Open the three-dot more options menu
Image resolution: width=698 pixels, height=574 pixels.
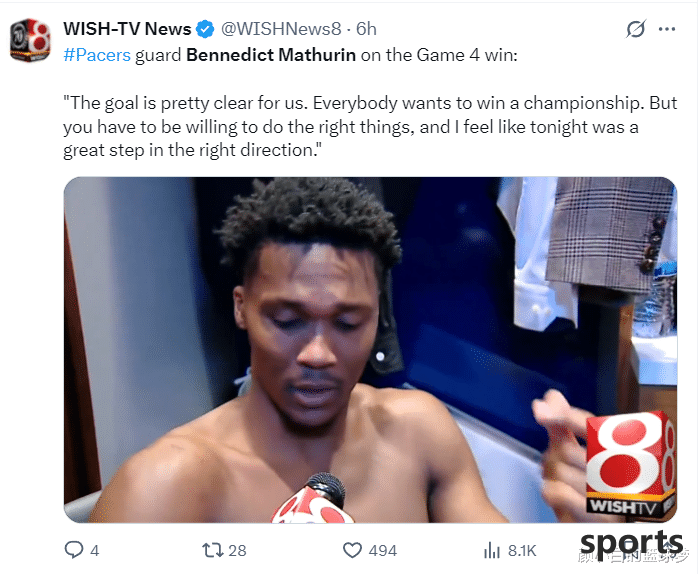[x=667, y=29]
